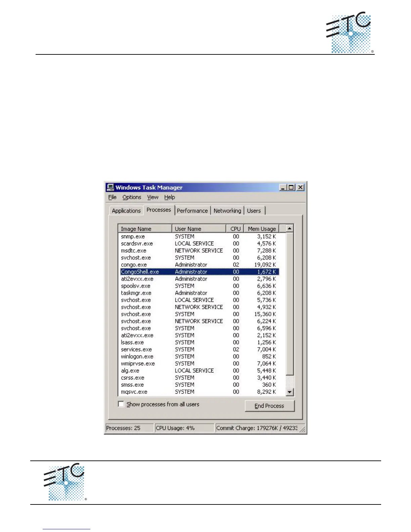This screenshot has height=532, width=411.
Task: Sort processes by CPU column header
Action: tap(235, 229)
